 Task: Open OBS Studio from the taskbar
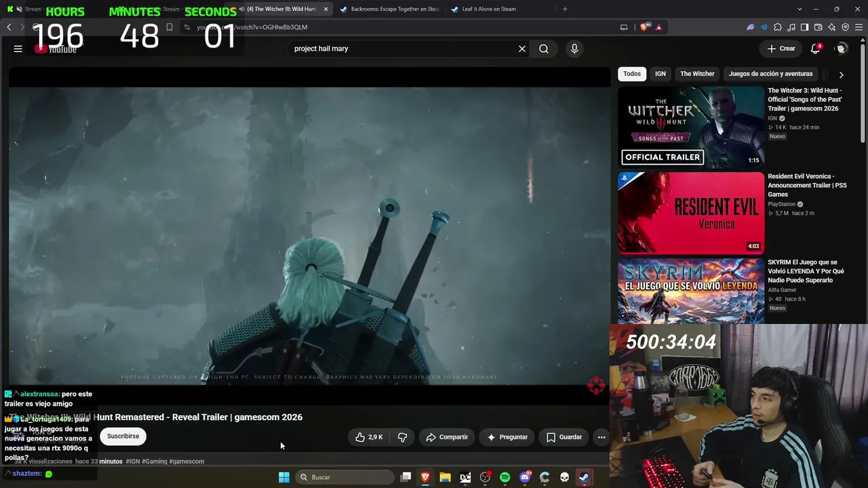pos(485,477)
